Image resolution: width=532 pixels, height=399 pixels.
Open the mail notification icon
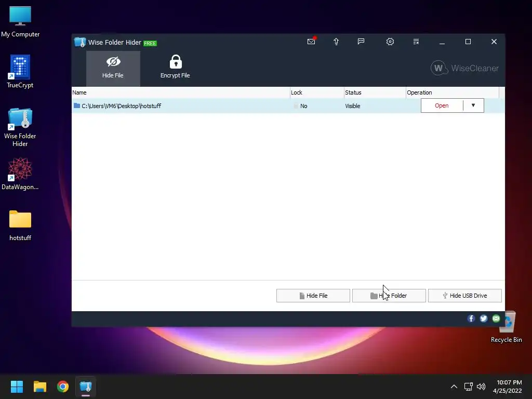click(311, 42)
